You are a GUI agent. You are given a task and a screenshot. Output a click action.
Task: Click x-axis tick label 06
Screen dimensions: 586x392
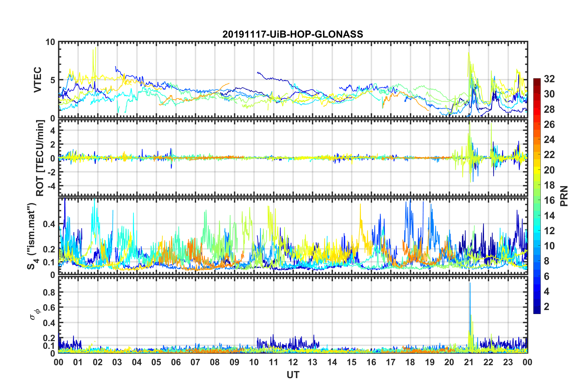(176, 362)
